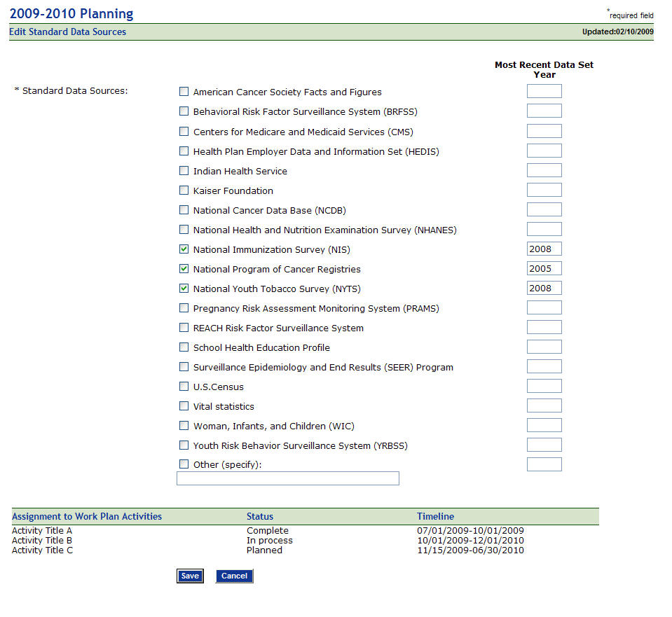Screen dimensions: 672x617
Task: Click the Most Recent Data Set Year header
Action: coord(544,69)
